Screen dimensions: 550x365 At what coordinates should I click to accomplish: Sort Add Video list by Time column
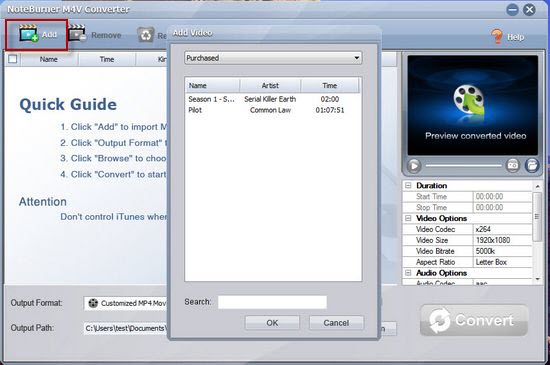[330, 85]
